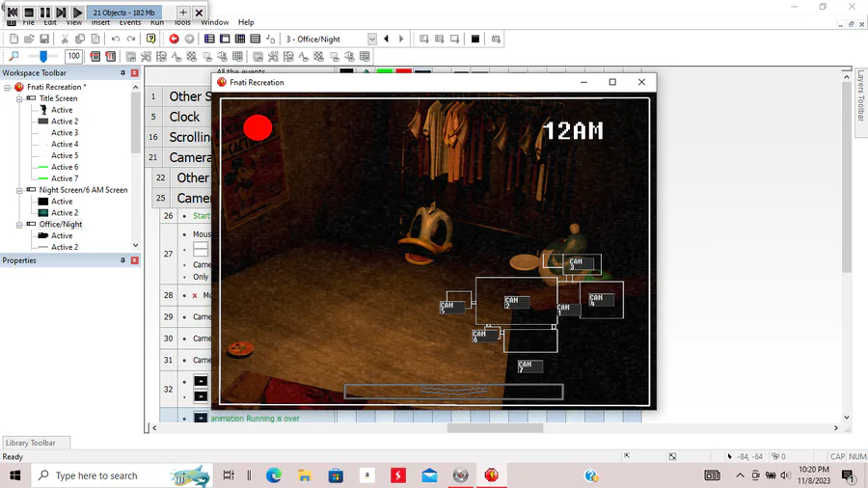This screenshot has width=868, height=488.
Task: Click the event editor horizontal scrollbar thumb
Action: (495, 427)
